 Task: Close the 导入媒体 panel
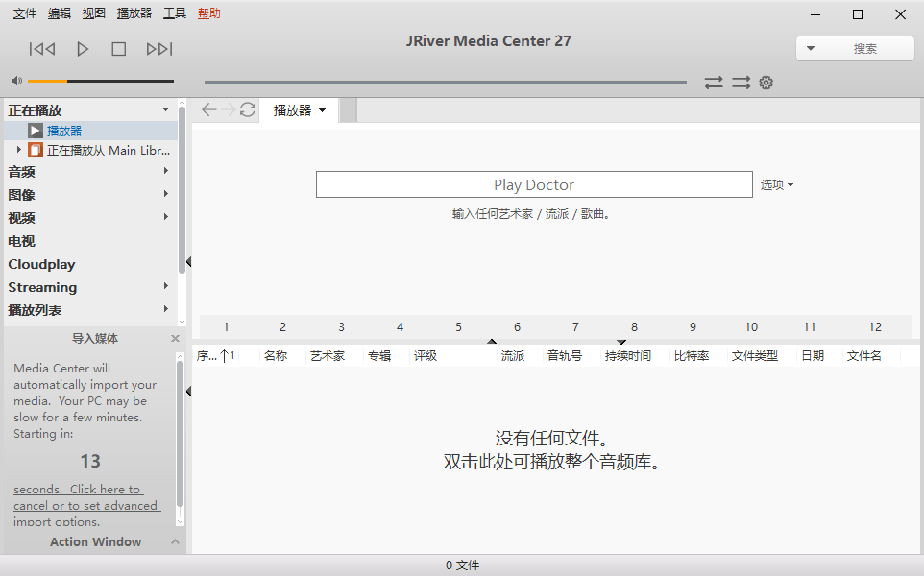pyautogui.click(x=175, y=338)
